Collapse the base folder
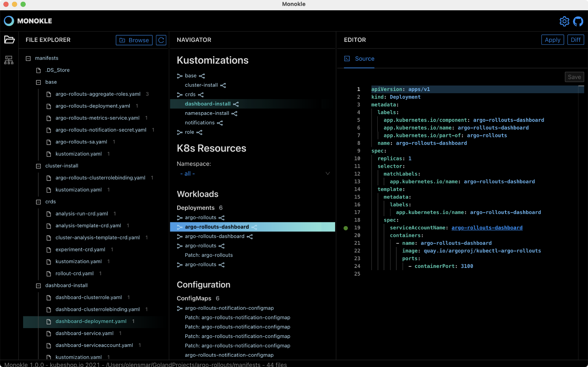The height and width of the screenshot is (367, 588). pyautogui.click(x=38, y=82)
